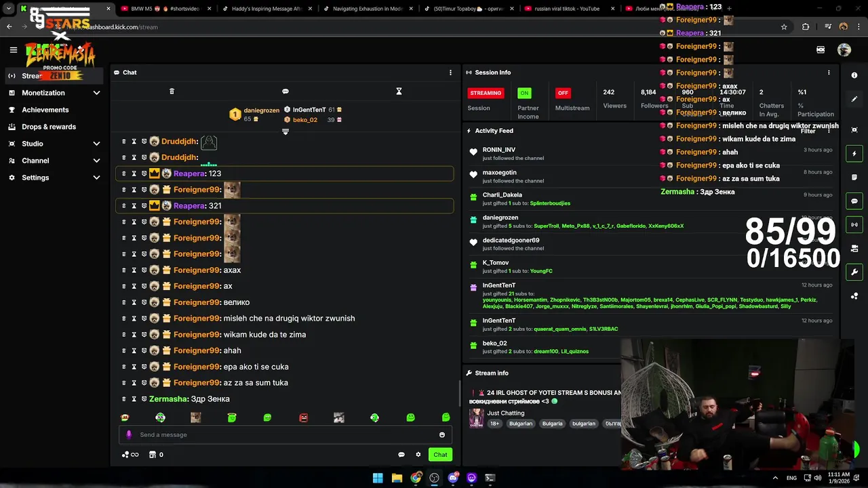The width and height of the screenshot is (868, 488).
Task: Click the pencil edit icon in right sidebar
Action: [854, 99]
